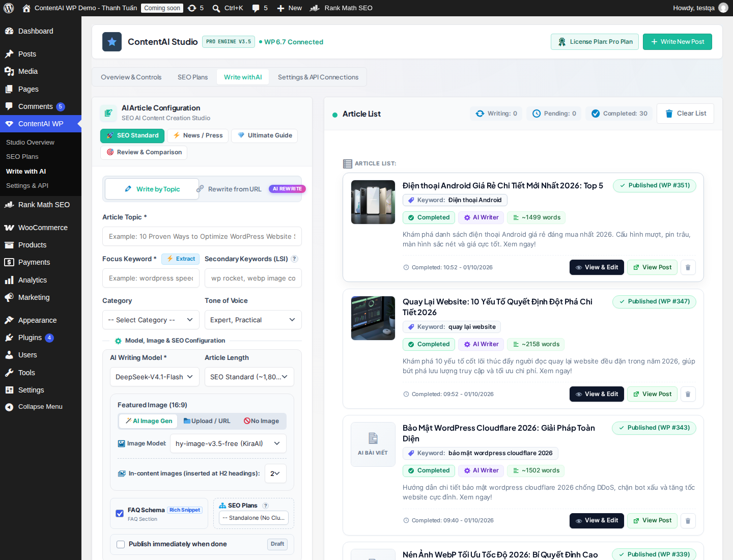733x560 pixels.
Task: Delete the Bảo Mật WordPress Cloudflare article
Action: click(x=688, y=520)
